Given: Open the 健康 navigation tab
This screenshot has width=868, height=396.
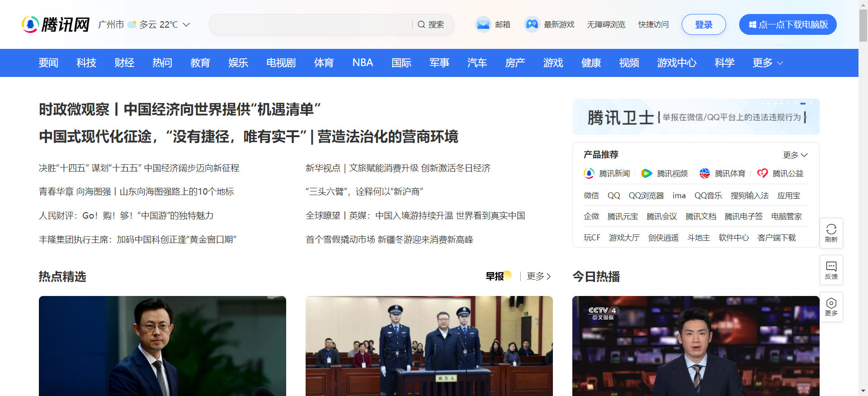Looking at the screenshot, I should (591, 63).
